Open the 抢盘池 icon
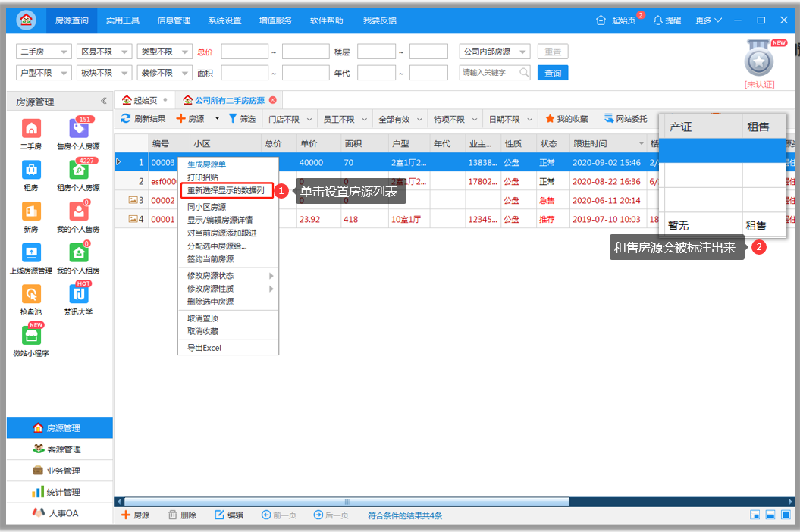The height and width of the screenshot is (532, 800). (31, 293)
